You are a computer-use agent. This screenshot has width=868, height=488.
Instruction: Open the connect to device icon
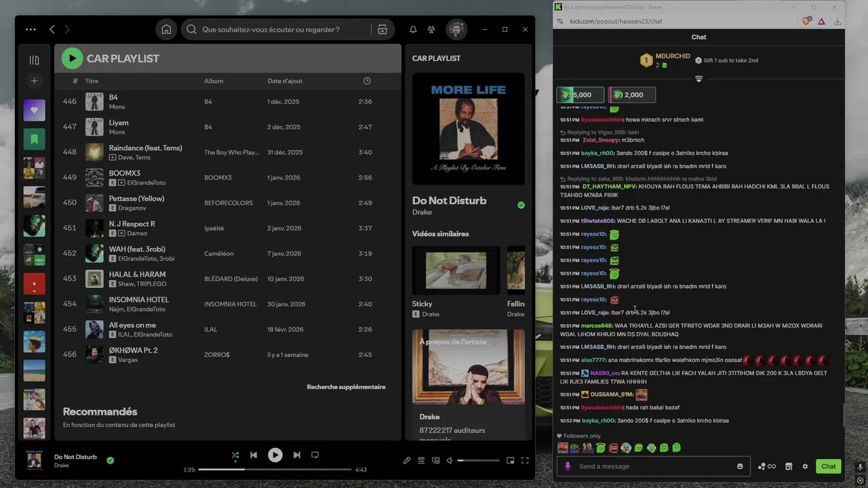(436, 461)
